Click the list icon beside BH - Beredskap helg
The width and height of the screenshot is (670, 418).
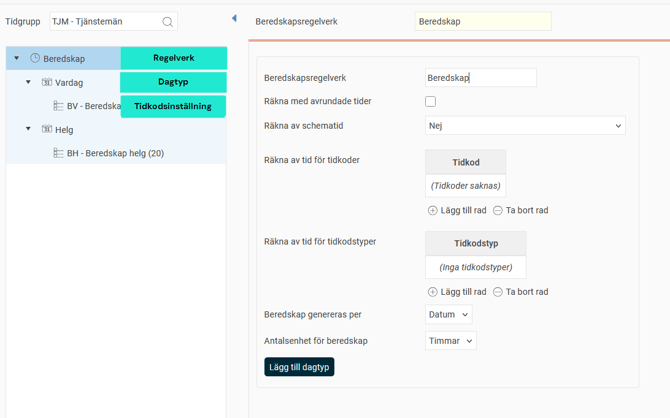pos(58,153)
